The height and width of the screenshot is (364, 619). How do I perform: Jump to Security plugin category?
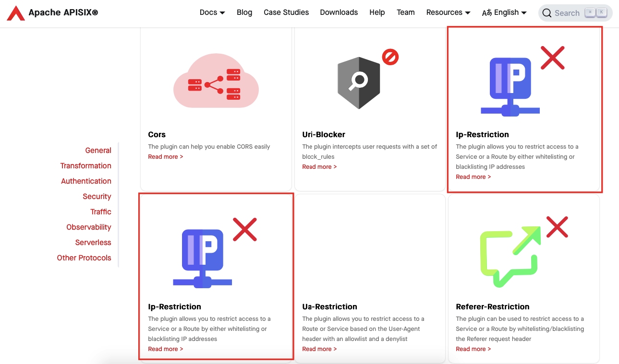coord(97,197)
